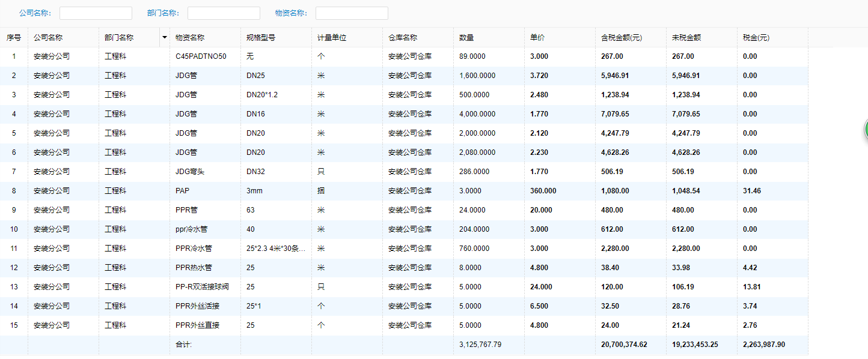Click the 公司名称 column header
The width and height of the screenshot is (868, 359).
click(x=64, y=37)
